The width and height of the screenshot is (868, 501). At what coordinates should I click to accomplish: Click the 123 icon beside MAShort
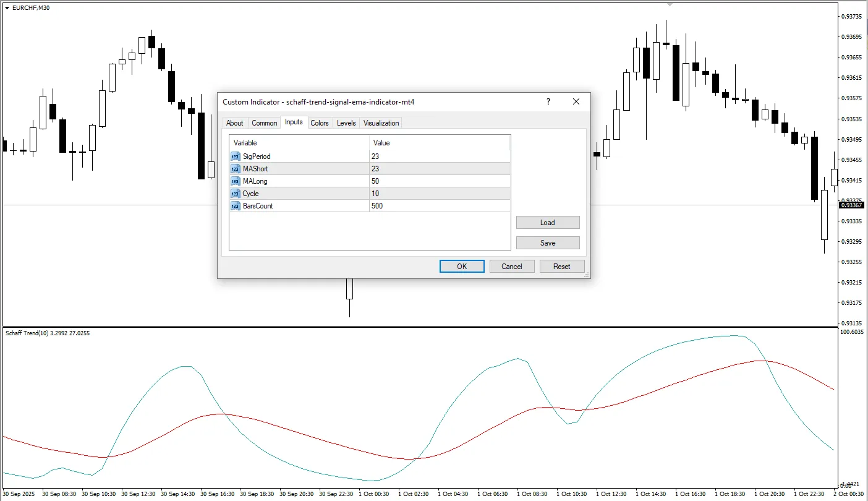click(x=235, y=169)
